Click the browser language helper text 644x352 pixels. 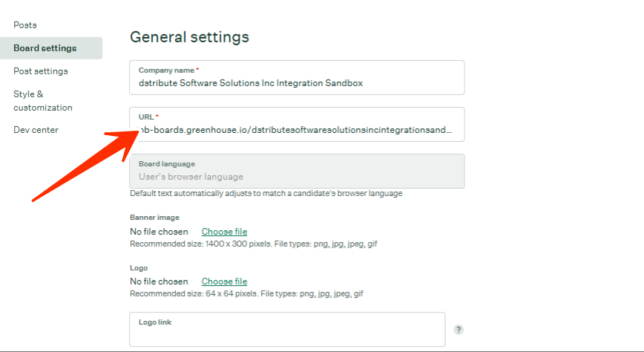[266, 194]
